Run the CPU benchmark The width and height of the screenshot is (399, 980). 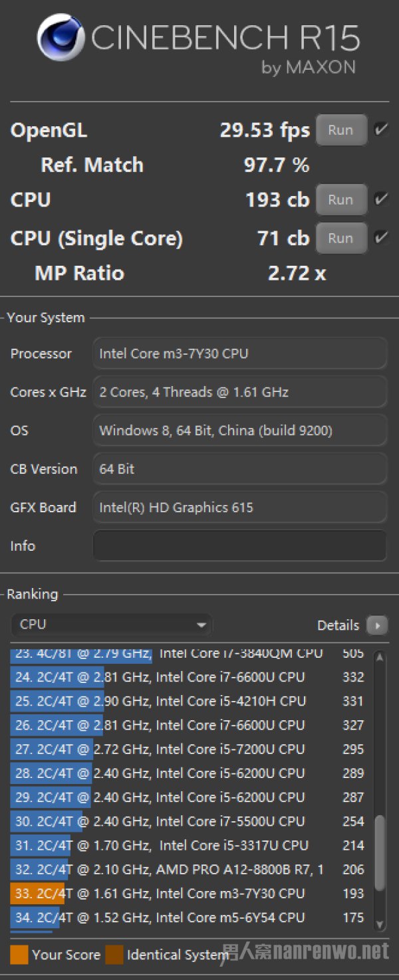pyautogui.click(x=341, y=199)
